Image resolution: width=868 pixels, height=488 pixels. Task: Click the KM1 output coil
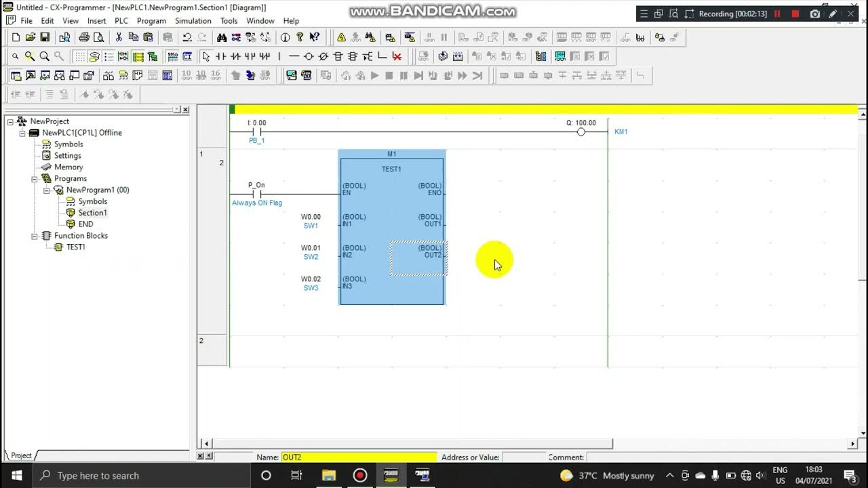click(x=581, y=131)
